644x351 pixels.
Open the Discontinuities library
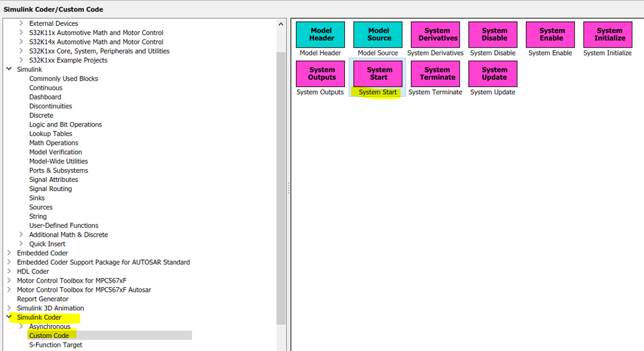tap(50, 106)
